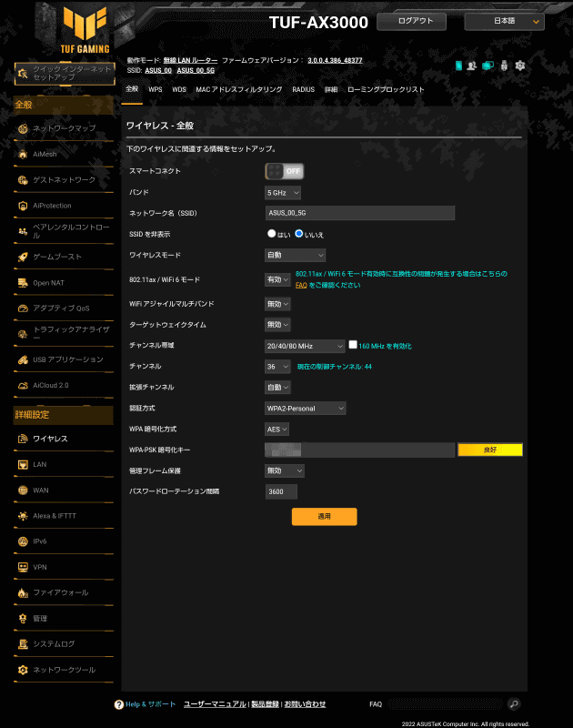This screenshot has height=728, width=573.
Task: Click the IPv6 sidebar icon
Action: [x=23, y=541]
